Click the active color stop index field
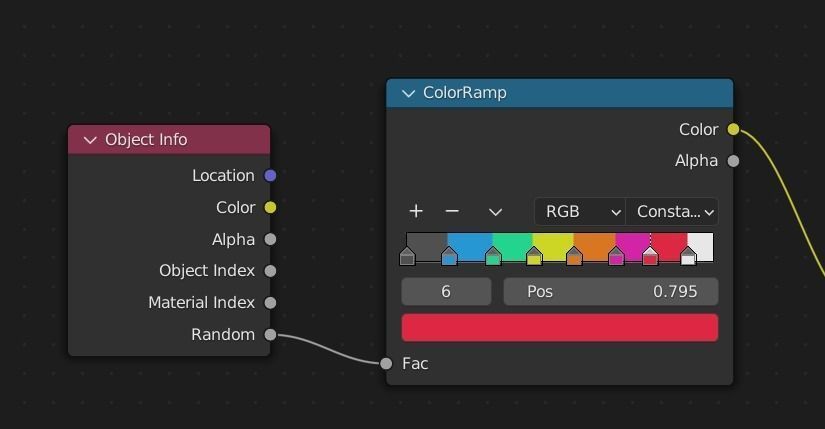This screenshot has width=825, height=429. pyautogui.click(x=446, y=291)
